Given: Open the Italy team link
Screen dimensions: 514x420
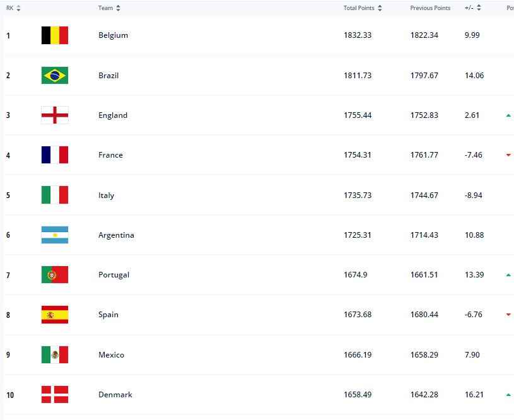Looking at the screenshot, I should [106, 195].
